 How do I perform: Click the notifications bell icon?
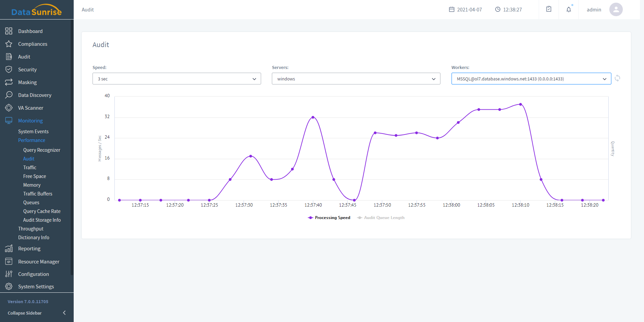click(x=569, y=9)
